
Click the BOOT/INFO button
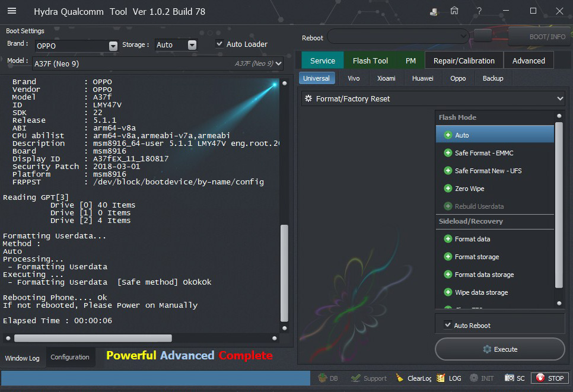(x=539, y=37)
